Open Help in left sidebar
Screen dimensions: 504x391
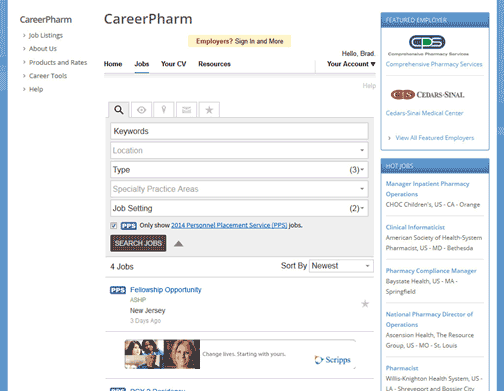tap(36, 89)
